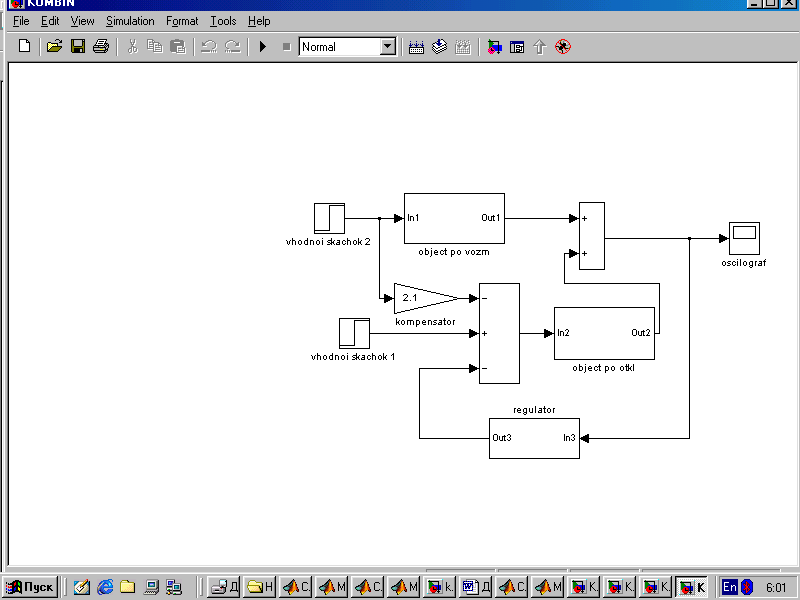Open the Tools menu

(223, 21)
